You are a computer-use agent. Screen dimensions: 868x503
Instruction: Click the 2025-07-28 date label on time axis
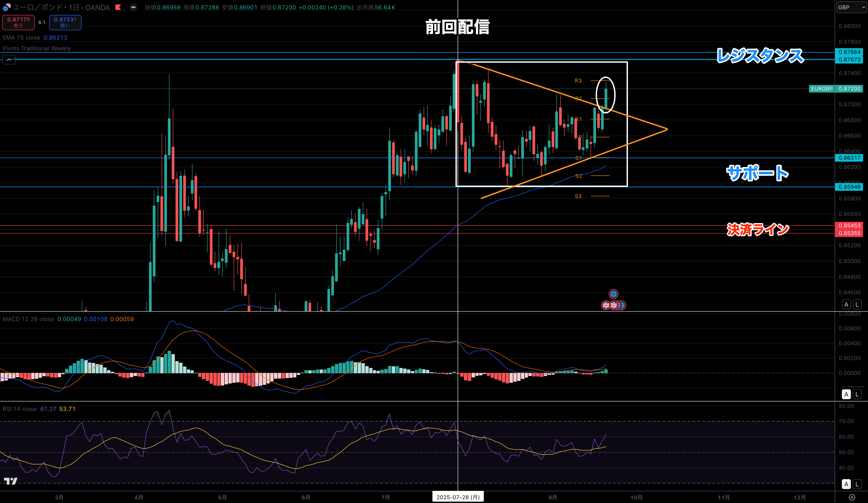[458, 497]
